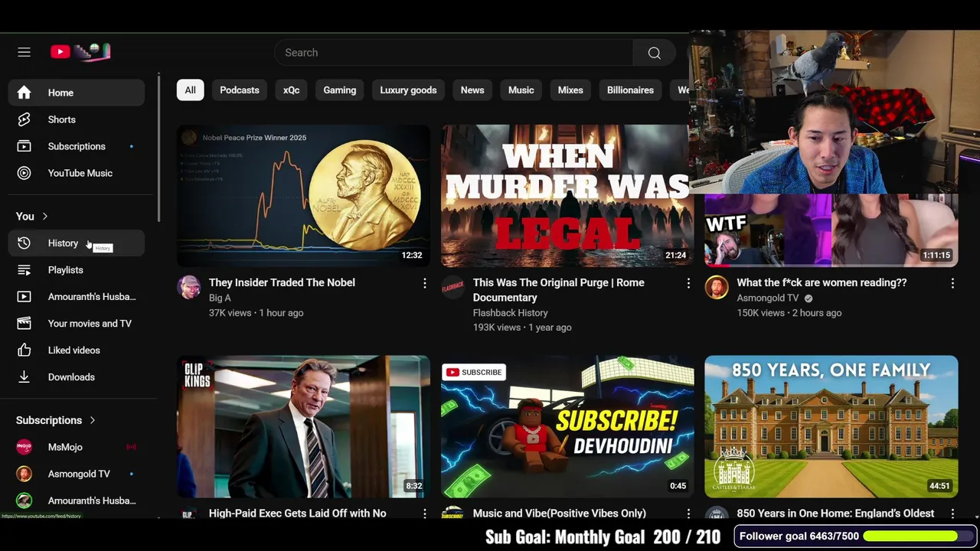Click the Amouranth's Husba... video-list icon under You

24,297
